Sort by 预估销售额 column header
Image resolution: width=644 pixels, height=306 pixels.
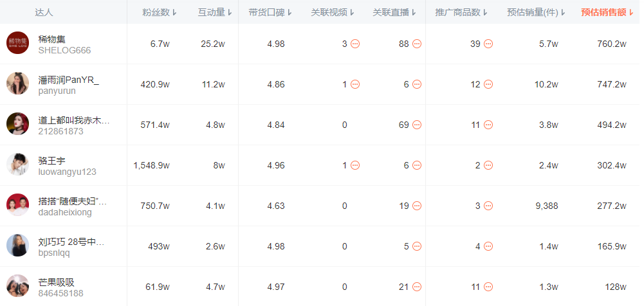point(608,12)
